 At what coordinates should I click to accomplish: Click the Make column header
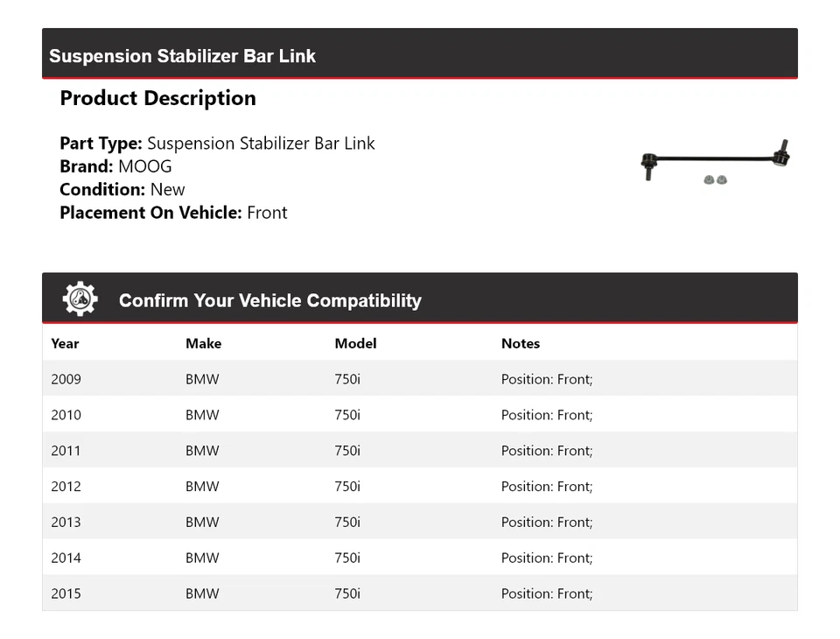[203, 343]
